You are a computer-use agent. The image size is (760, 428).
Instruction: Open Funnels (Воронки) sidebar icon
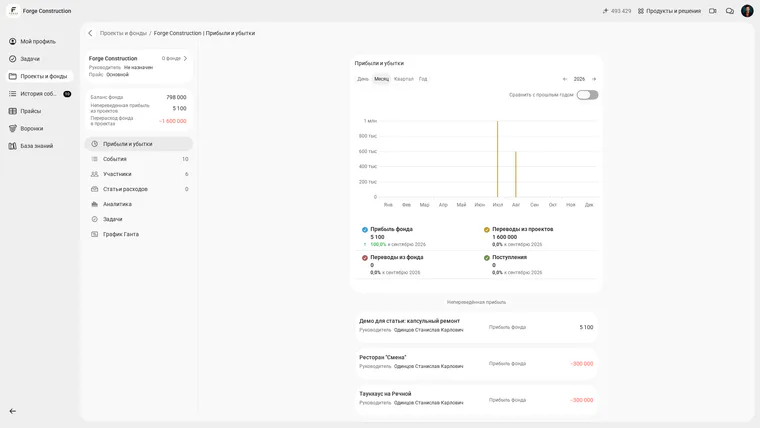tap(13, 128)
